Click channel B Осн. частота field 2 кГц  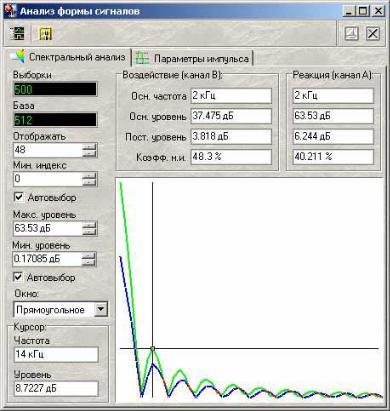coord(231,96)
